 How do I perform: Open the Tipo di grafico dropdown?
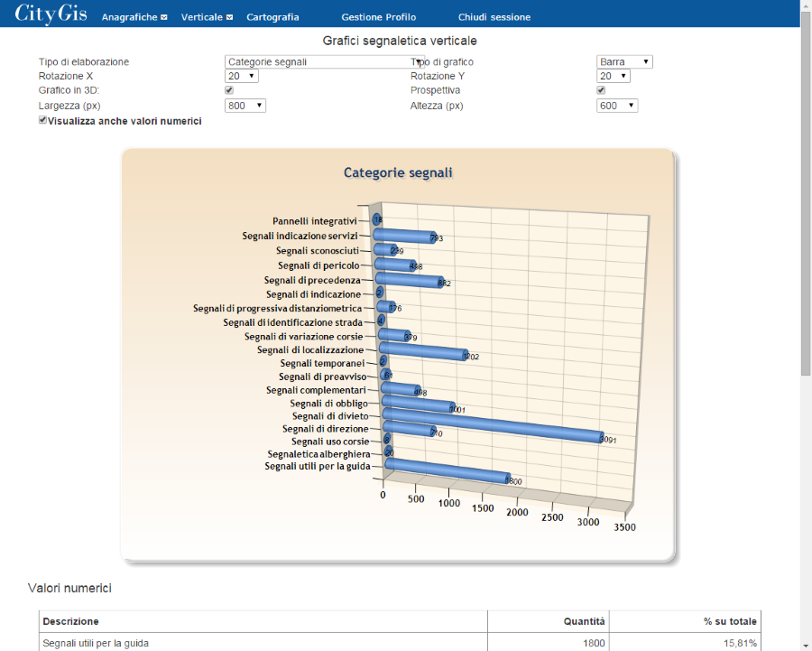coord(624,62)
